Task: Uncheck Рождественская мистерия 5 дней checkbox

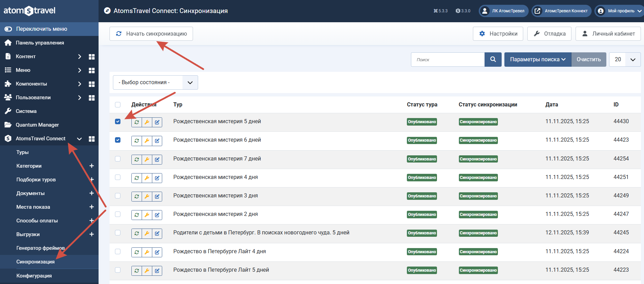Action: pyautogui.click(x=118, y=121)
